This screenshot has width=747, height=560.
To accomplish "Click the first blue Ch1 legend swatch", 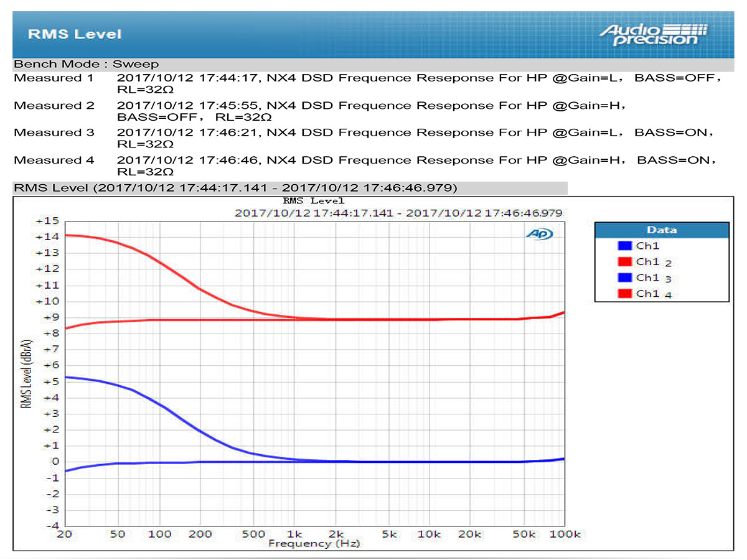I will [x=625, y=246].
